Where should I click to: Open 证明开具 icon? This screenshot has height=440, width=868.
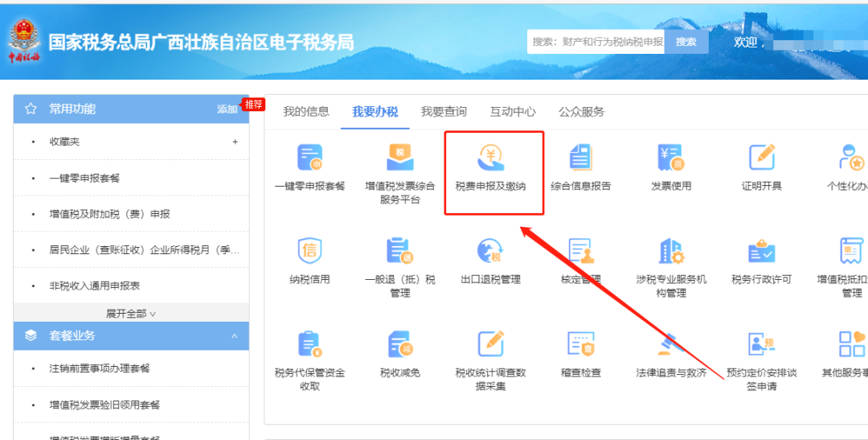tap(762, 158)
